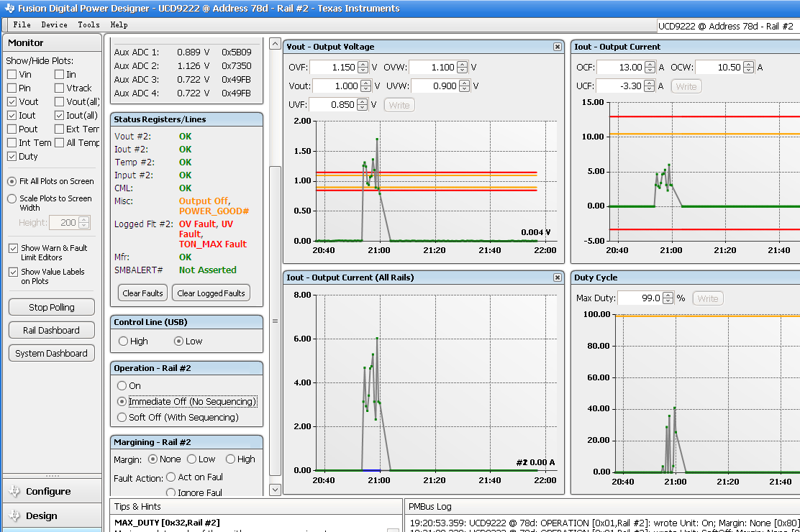The width and height of the screenshot is (800, 532).
Task: Switch to the Configure section
Action: (x=52, y=491)
